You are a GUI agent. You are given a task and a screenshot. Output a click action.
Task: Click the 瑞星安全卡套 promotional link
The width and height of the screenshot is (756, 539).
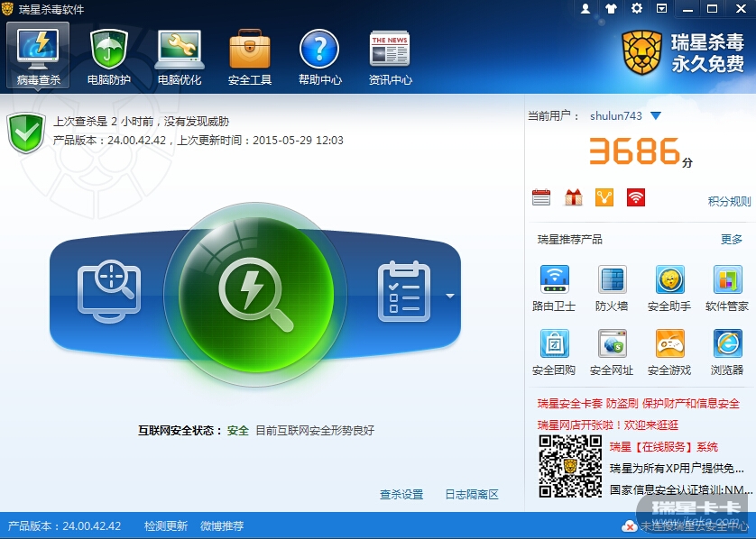(639, 404)
